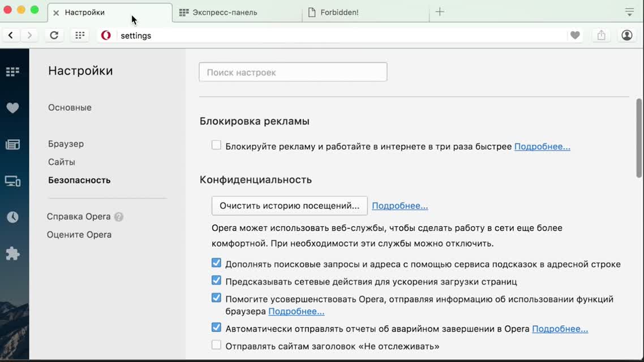Click the Конфиденциальность heading
Viewport: 644px width, 362px height.
255,180
